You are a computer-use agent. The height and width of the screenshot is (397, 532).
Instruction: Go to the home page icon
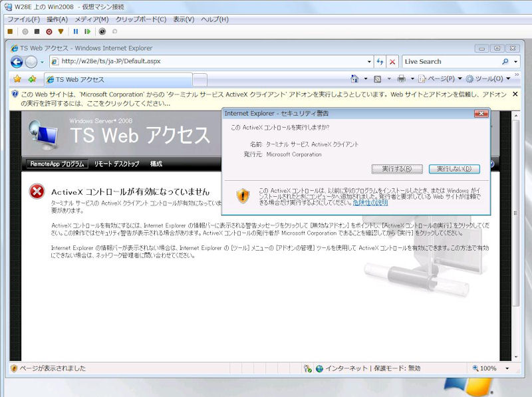(x=354, y=78)
